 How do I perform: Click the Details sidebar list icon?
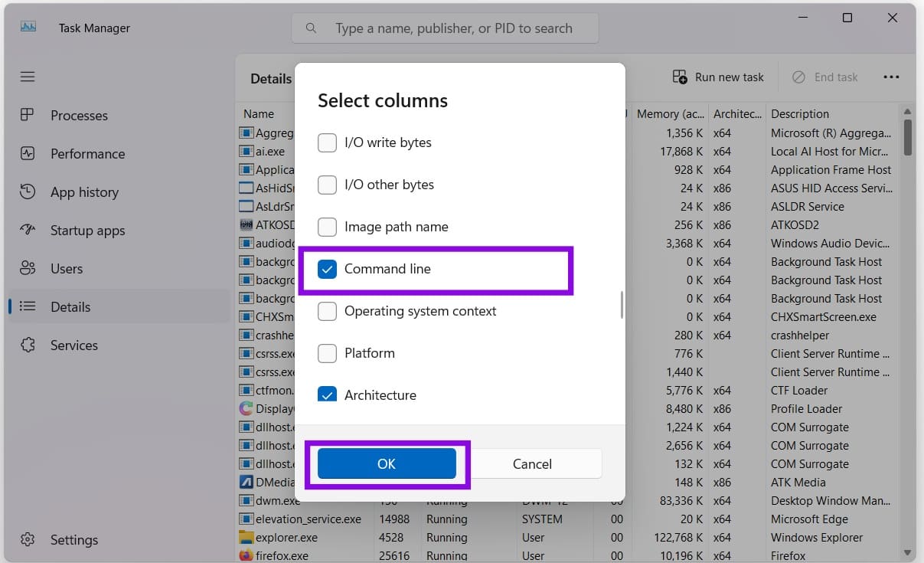pyautogui.click(x=28, y=306)
